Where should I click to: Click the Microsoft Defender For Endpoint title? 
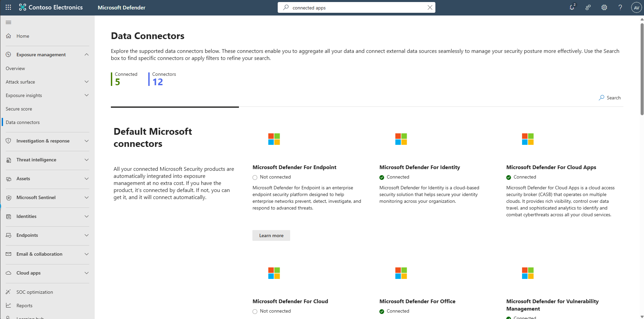[295, 167]
